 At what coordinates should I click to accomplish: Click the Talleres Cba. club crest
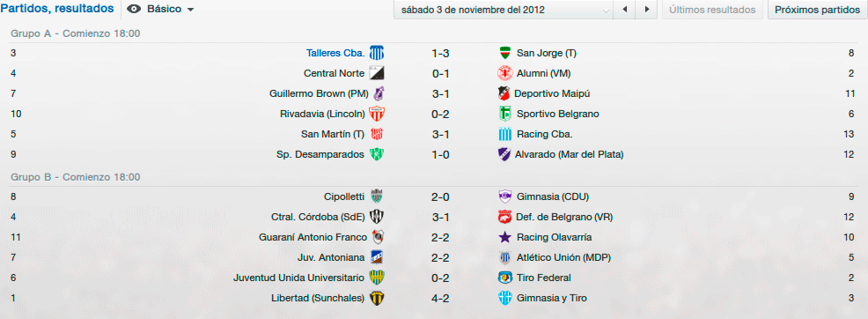pyautogui.click(x=377, y=53)
